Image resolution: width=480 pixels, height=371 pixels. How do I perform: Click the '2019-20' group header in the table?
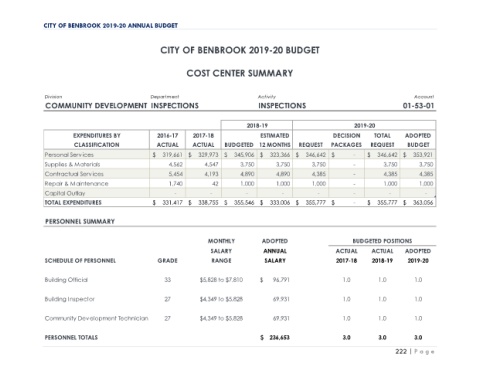364,126
